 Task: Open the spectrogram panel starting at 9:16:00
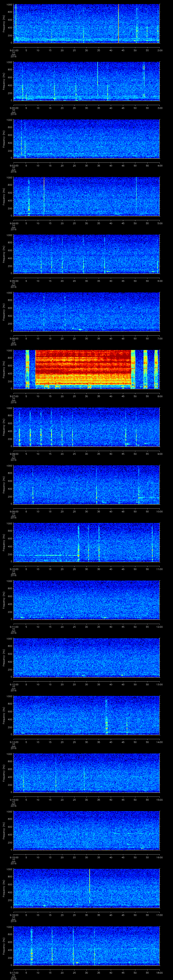click(x=86, y=888)
